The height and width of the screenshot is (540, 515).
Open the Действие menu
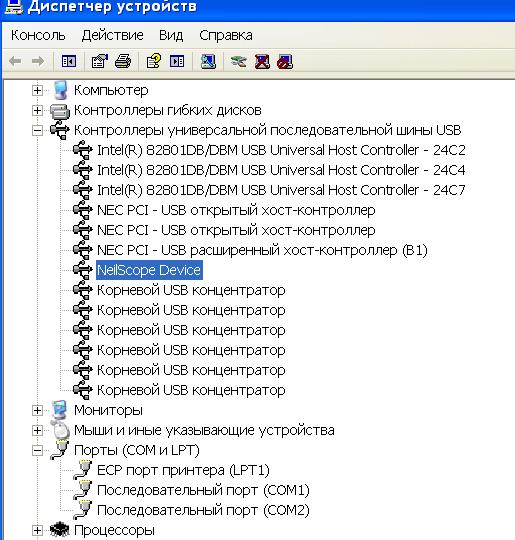112,35
